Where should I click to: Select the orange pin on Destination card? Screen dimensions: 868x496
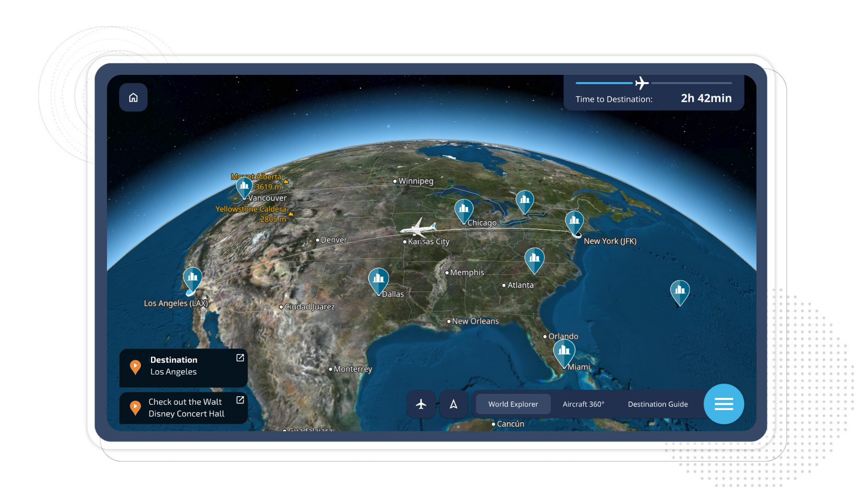coord(135,367)
